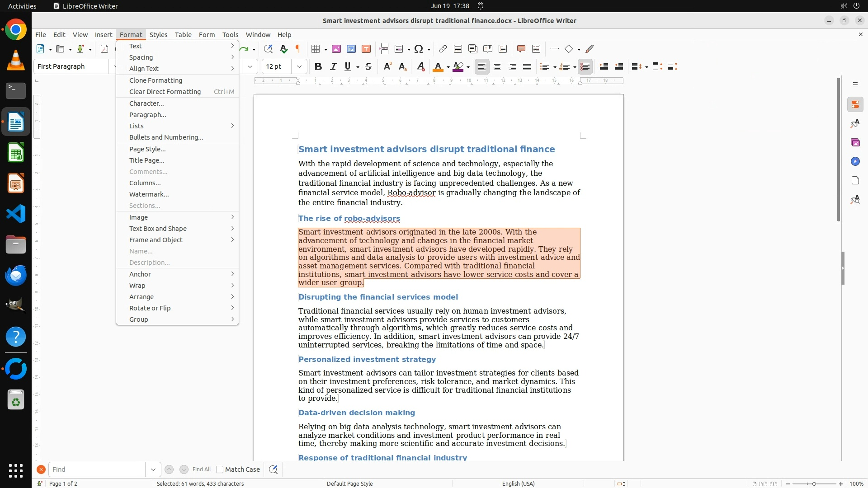
Task: Open the font size dropdown
Action: [x=299, y=67]
